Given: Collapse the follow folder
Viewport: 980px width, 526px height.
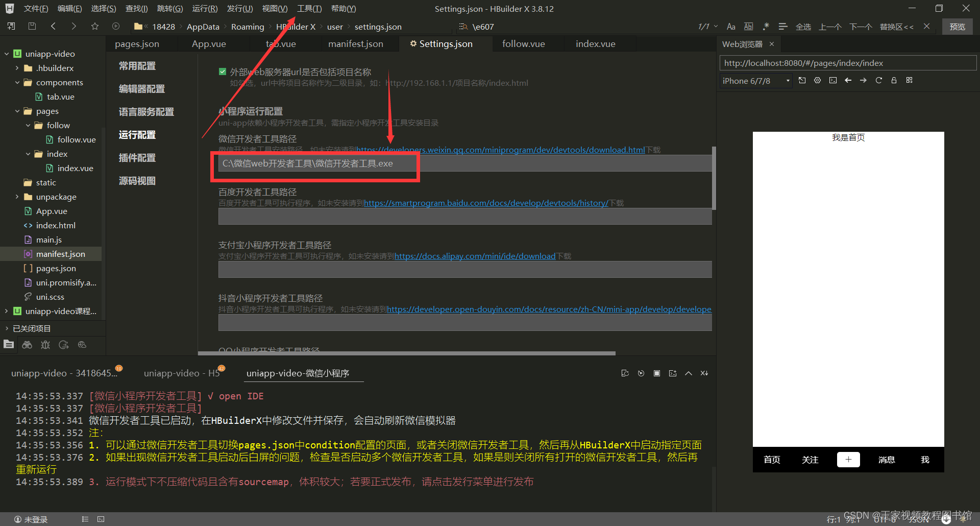Looking at the screenshot, I should click(x=28, y=125).
